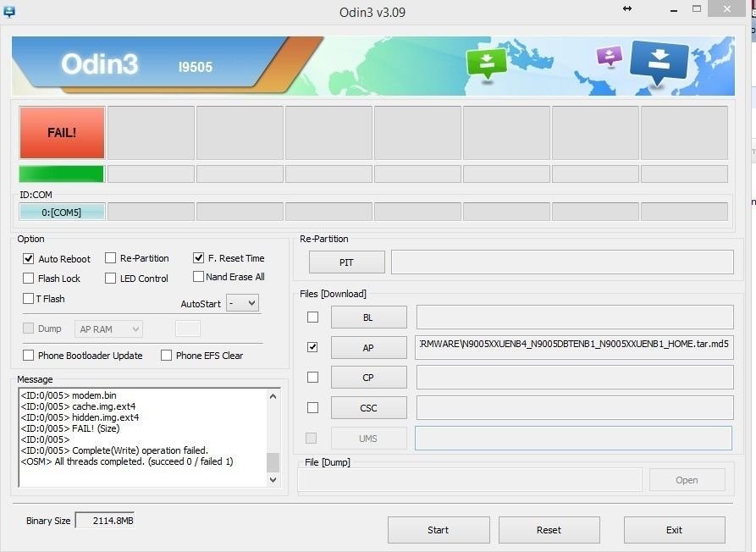Tick Phone Bootloader Update checkbox
The image size is (756, 552).
tap(29, 356)
